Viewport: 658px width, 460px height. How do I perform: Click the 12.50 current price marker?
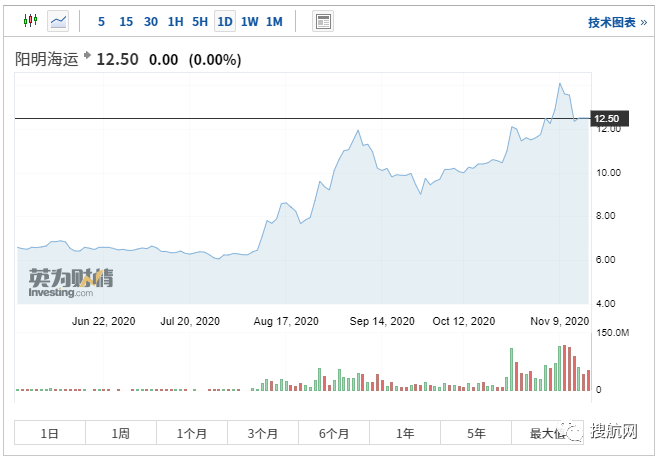(606, 119)
